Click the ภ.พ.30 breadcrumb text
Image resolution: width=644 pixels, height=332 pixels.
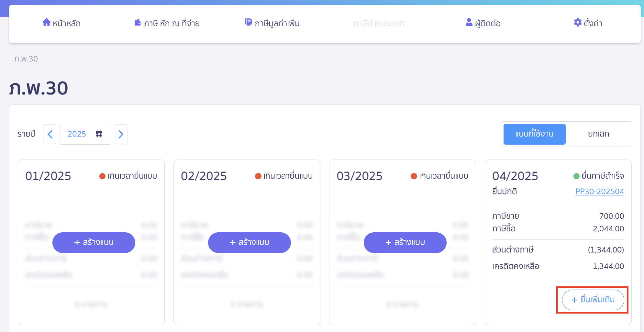click(x=26, y=59)
